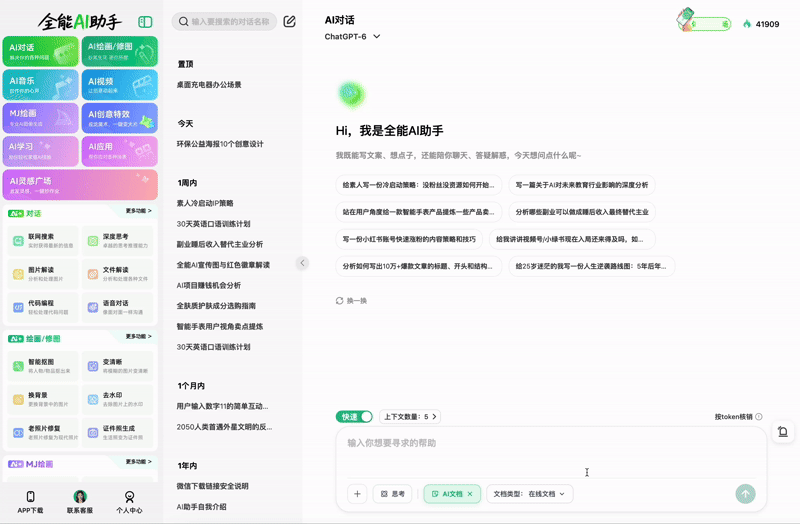800x524 pixels.
Task: Open the 变清晰 tool
Action: pyautogui.click(x=118, y=366)
